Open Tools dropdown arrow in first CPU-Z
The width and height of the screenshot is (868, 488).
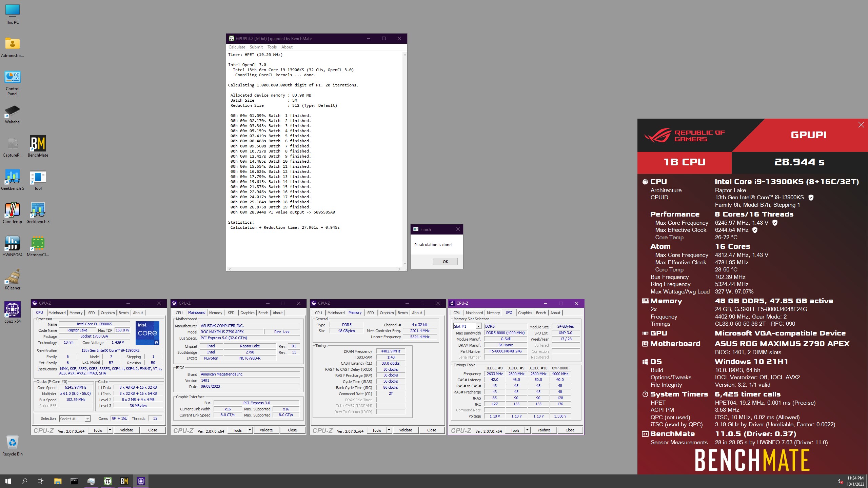pyautogui.click(x=110, y=430)
